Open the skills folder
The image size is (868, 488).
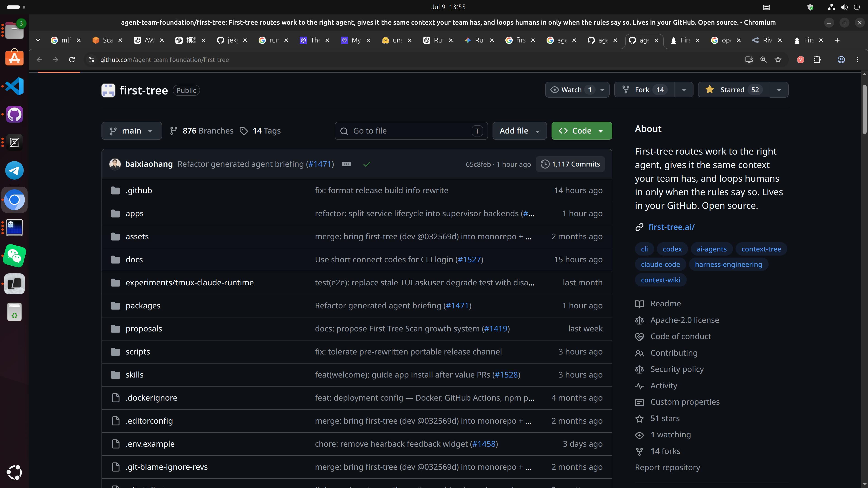point(134,375)
